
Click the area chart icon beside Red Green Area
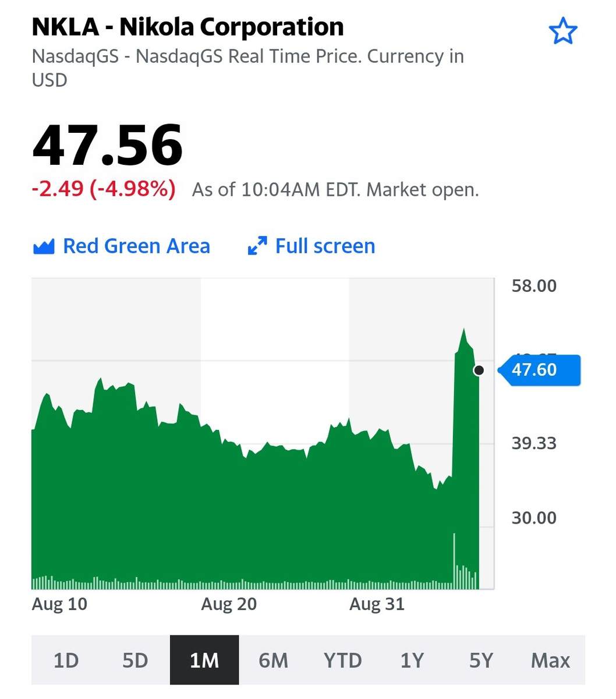[x=44, y=246]
